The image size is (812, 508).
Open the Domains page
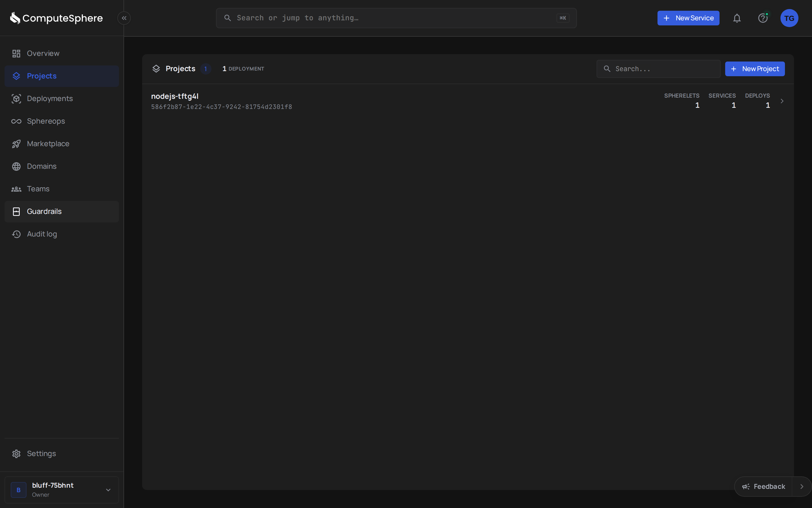[x=62, y=166]
